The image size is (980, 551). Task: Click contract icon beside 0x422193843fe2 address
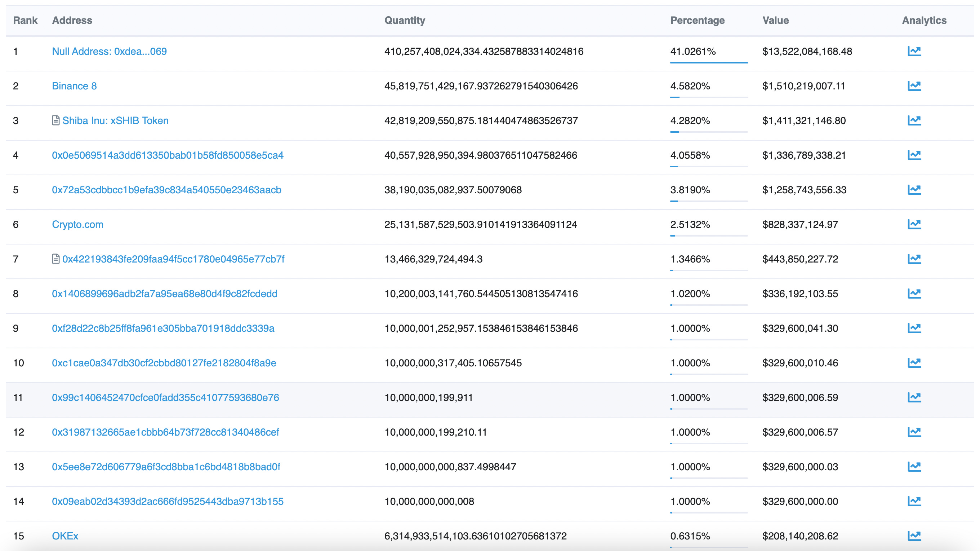click(x=55, y=259)
